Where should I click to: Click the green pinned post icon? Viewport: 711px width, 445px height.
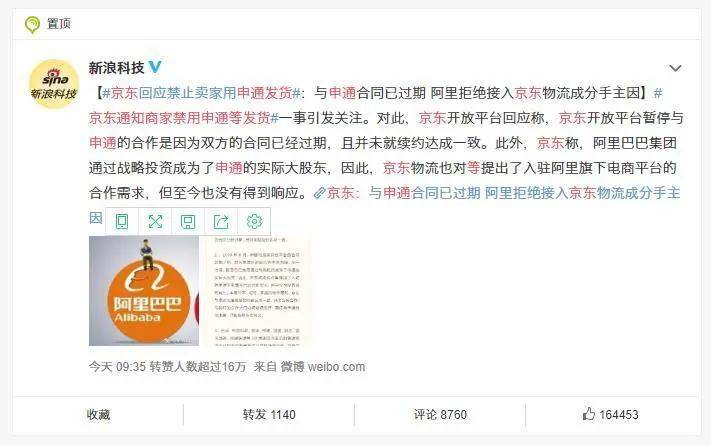(32, 24)
